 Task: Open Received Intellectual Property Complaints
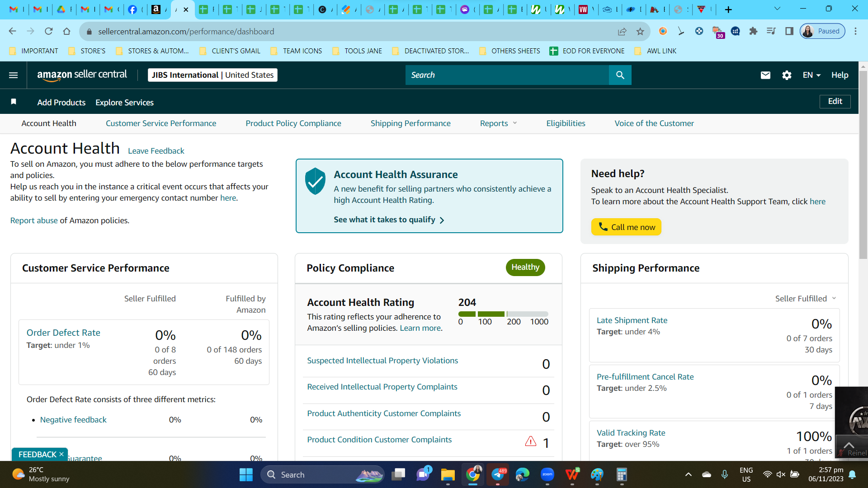click(382, 387)
